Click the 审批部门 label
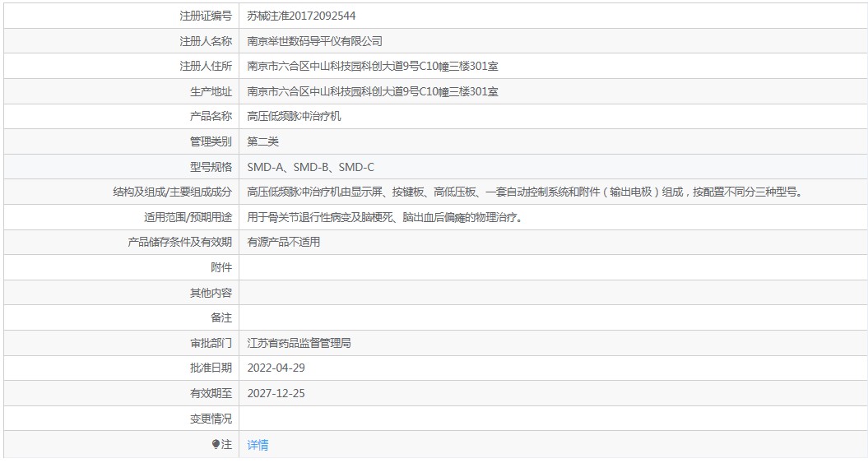 (x=211, y=344)
